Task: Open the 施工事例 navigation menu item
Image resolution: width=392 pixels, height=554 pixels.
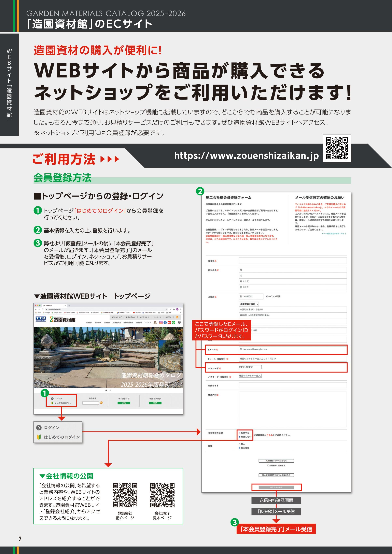Action: [x=98, y=323]
